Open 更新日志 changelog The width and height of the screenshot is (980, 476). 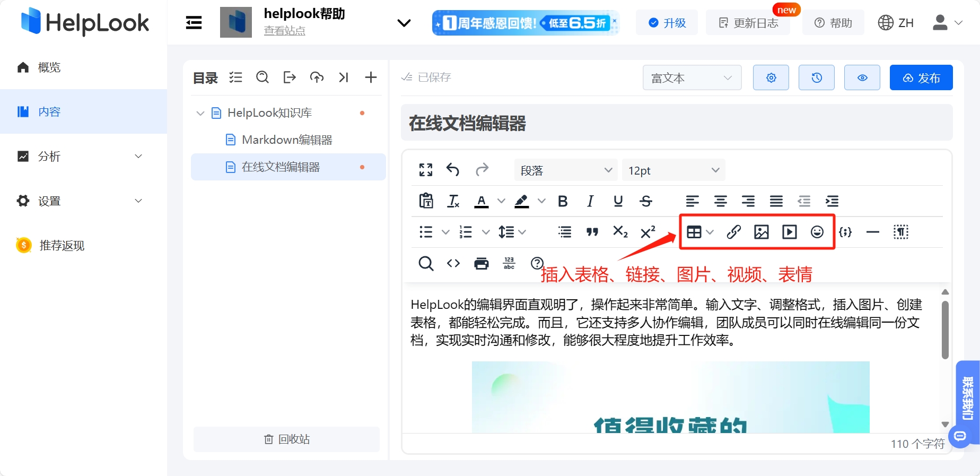tap(748, 23)
